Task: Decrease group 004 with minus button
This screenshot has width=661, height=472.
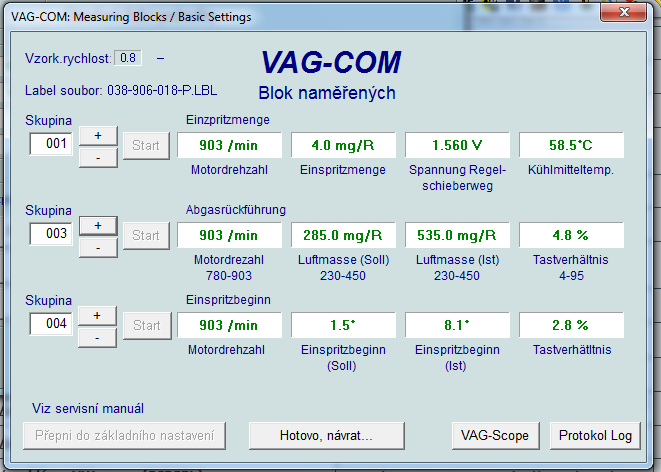Action: click(x=97, y=338)
